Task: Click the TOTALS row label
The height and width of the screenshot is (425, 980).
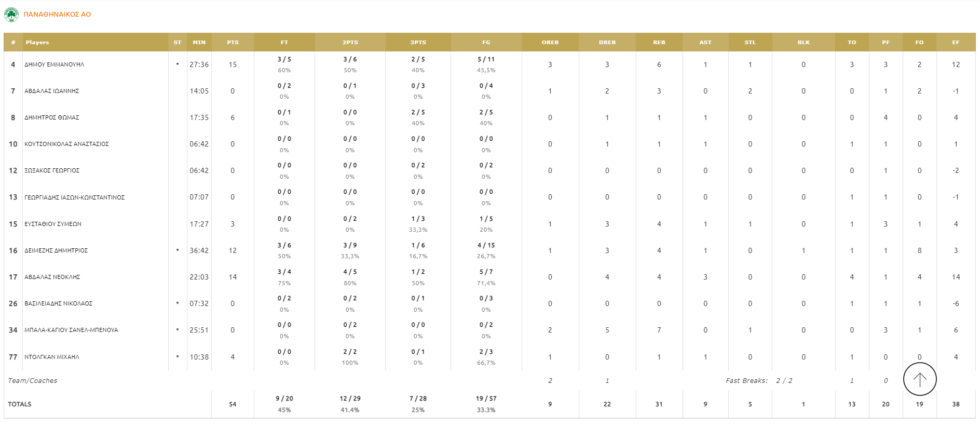Action: (20, 404)
